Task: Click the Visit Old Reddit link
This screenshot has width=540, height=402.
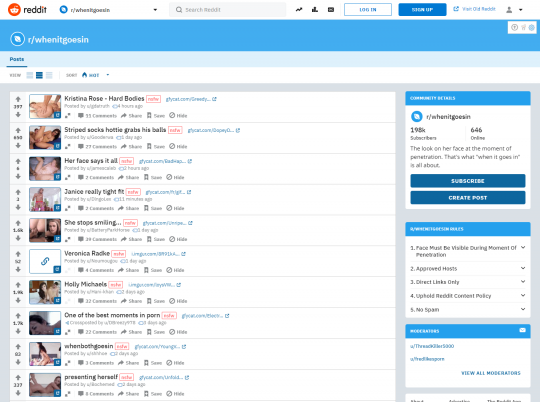Action: click(x=474, y=9)
